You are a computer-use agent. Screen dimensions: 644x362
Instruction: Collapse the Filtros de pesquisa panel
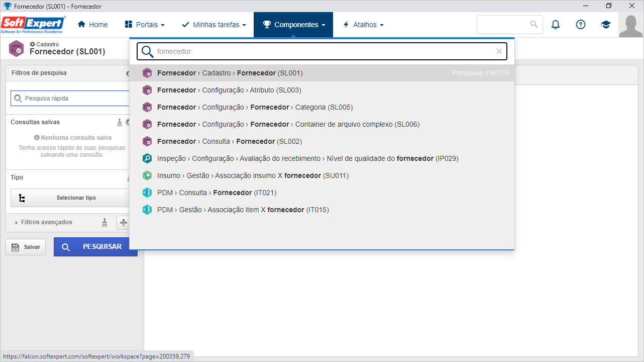pyautogui.click(x=128, y=73)
